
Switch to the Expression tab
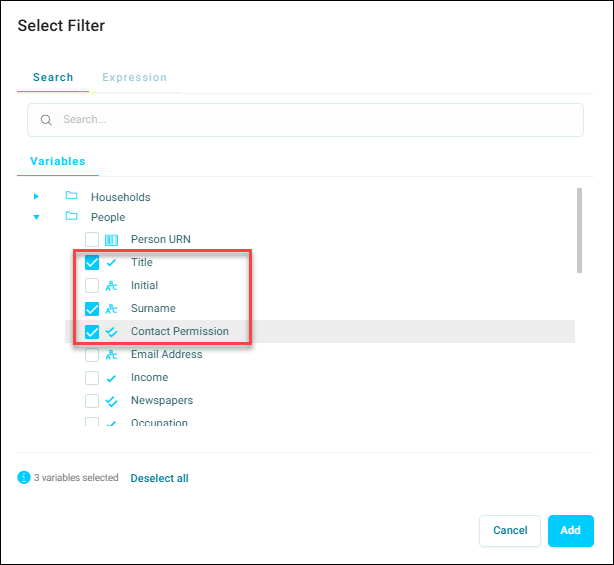click(134, 77)
